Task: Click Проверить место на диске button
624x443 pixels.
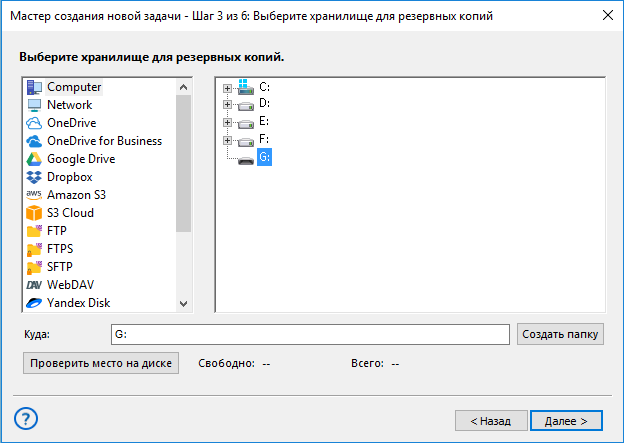Action: click(x=101, y=363)
